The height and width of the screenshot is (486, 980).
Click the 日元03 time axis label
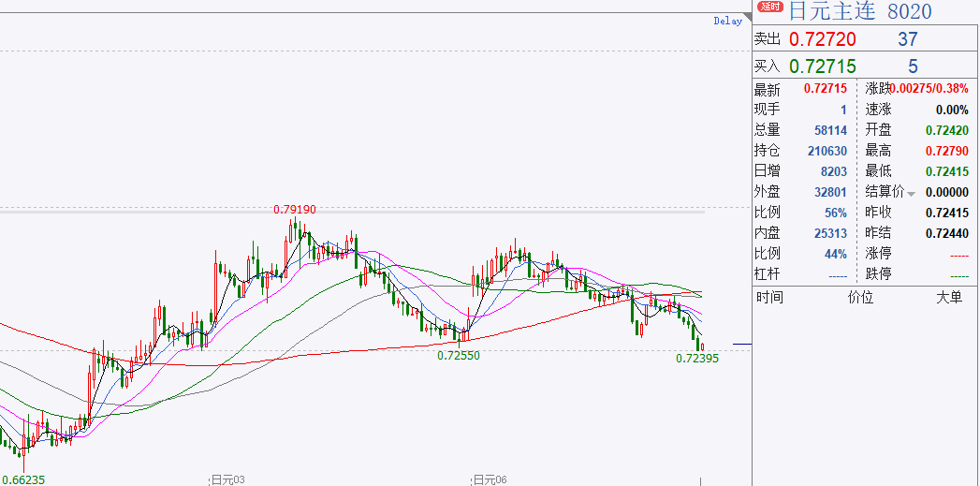228,479
